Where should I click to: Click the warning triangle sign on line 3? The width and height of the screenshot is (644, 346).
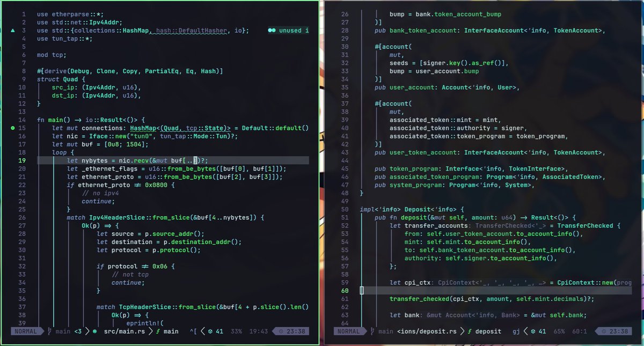pos(13,31)
